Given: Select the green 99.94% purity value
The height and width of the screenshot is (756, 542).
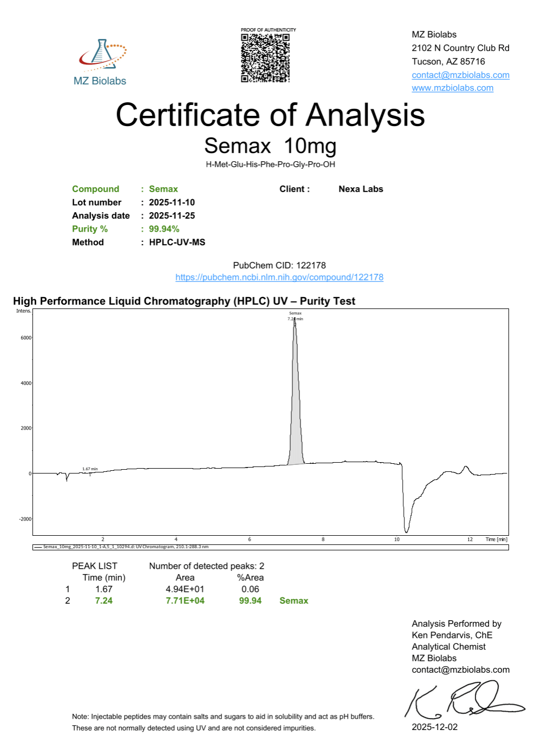Looking at the screenshot, I should click(x=164, y=229).
